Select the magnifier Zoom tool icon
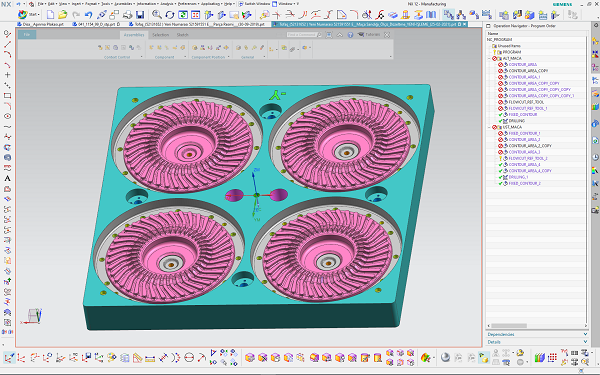This screenshot has width=600, height=375. tap(157, 15)
